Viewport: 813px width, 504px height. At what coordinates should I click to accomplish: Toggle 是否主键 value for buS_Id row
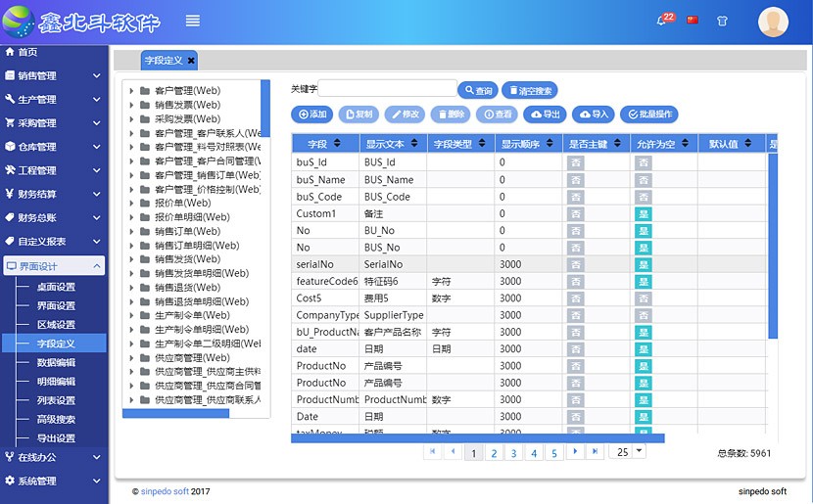[576, 162]
